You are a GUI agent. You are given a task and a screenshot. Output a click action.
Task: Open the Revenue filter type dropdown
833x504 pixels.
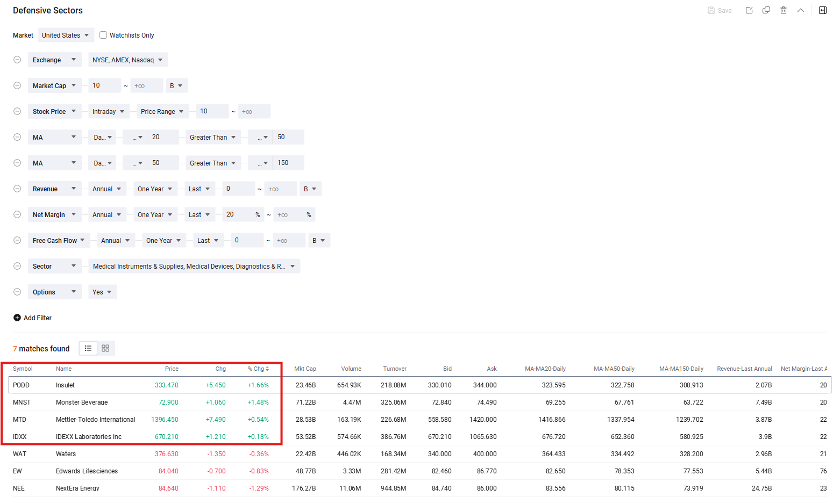click(x=55, y=189)
